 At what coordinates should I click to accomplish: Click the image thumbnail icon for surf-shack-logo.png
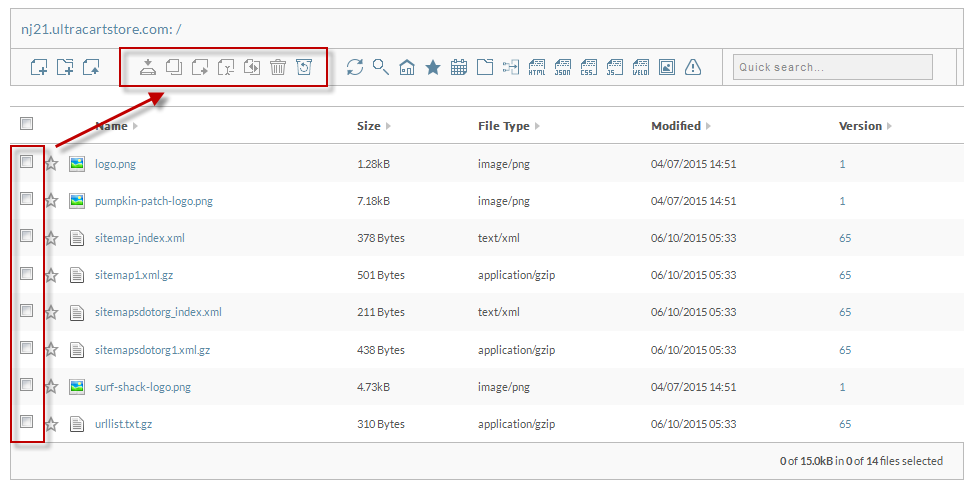(77, 387)
